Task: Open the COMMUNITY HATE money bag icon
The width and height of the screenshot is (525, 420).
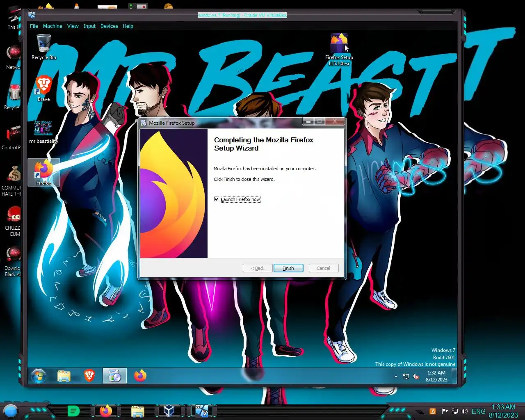Action: click(12, 181)
